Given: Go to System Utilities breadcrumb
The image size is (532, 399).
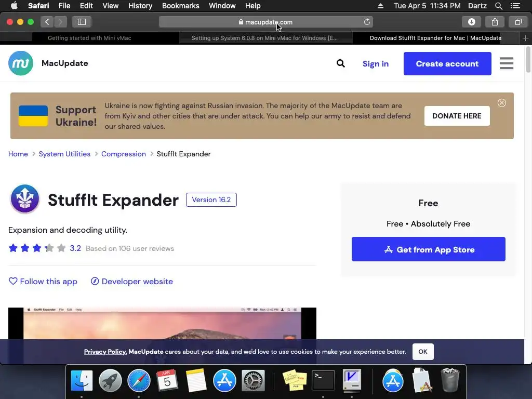Looking at the screenshot, I should click(64, 154).
